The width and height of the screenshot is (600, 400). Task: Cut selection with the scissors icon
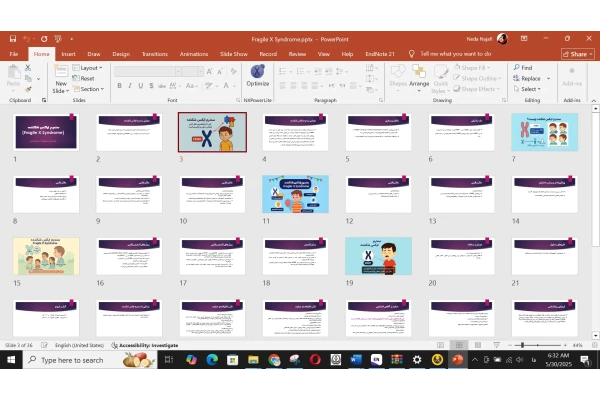coord(28,68)
